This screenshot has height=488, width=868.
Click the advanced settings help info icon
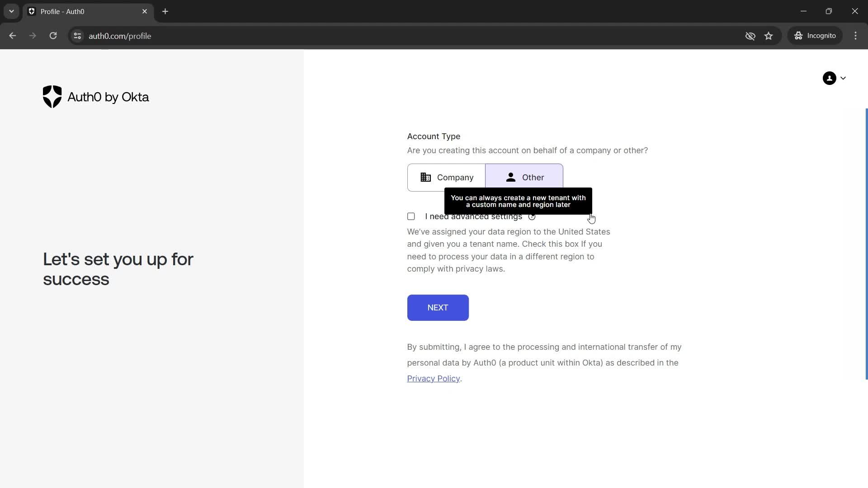tap(532, 217)
